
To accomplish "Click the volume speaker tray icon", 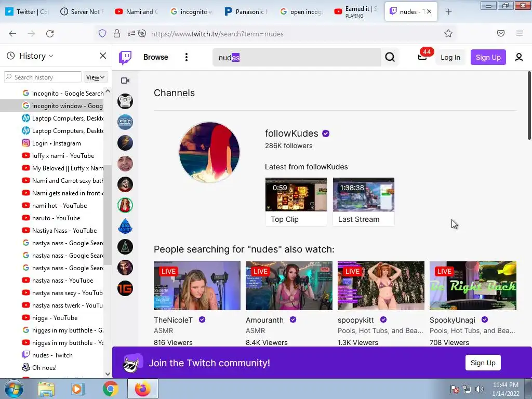I will click(x=479, y=389).
